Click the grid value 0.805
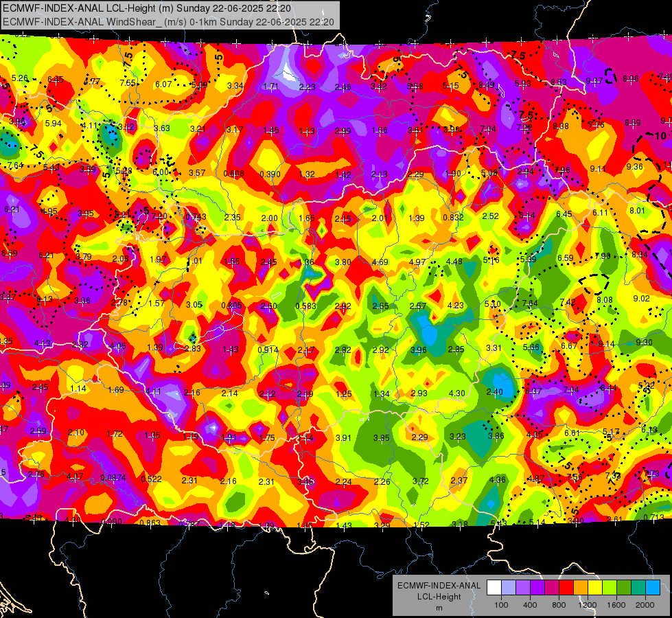This screenshot has width=672, height=618. tap(231, 305)
